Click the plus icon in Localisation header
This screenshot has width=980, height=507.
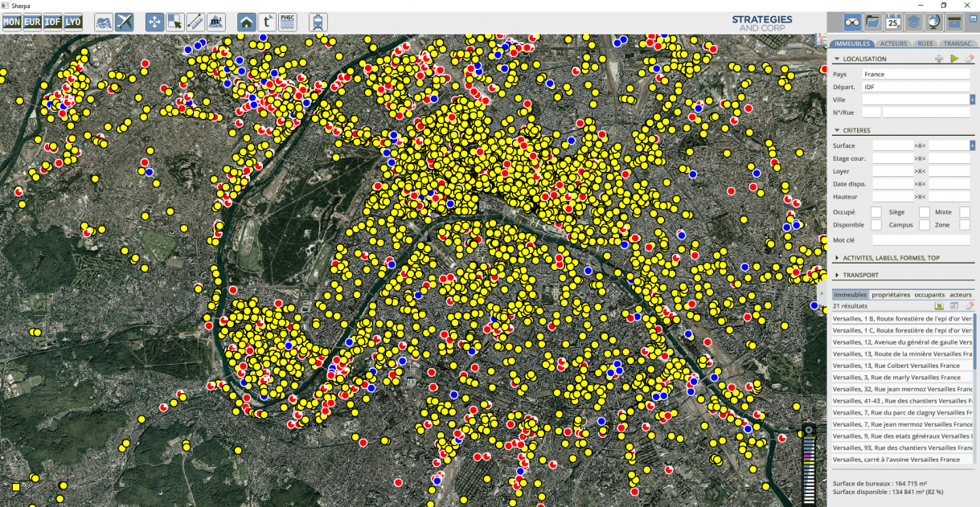click(939, 59)
